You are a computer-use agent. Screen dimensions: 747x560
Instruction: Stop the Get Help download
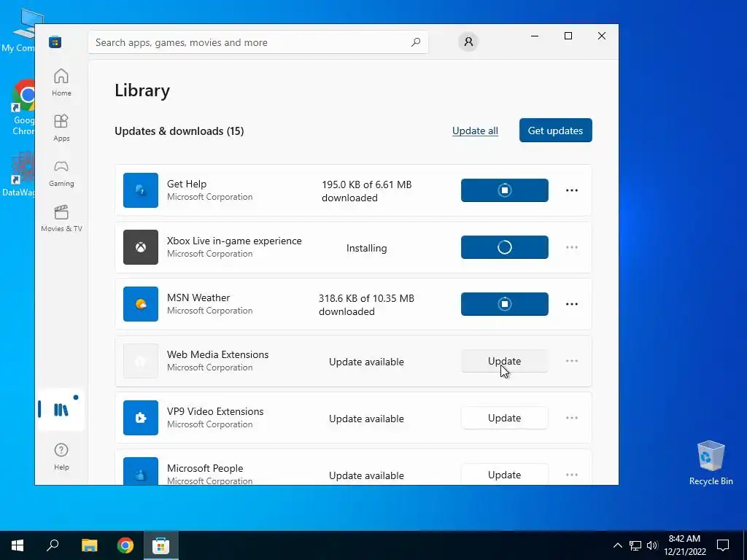tap(505, 190)
